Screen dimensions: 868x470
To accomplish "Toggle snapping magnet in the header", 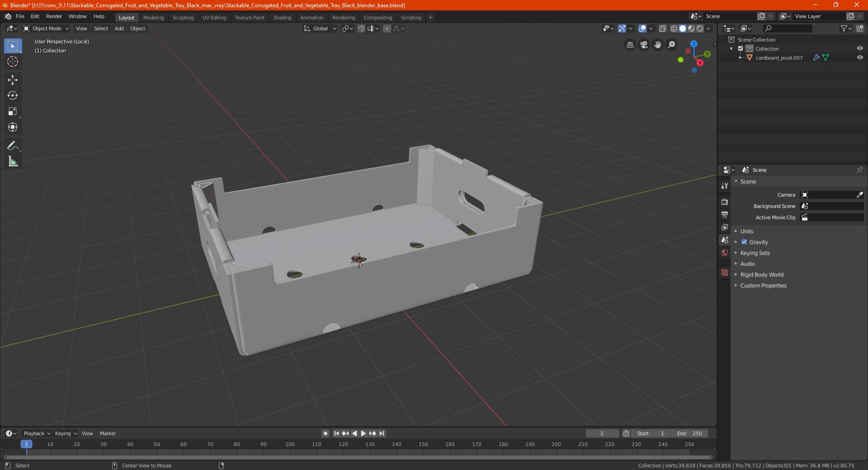I will tap(361, 28).
